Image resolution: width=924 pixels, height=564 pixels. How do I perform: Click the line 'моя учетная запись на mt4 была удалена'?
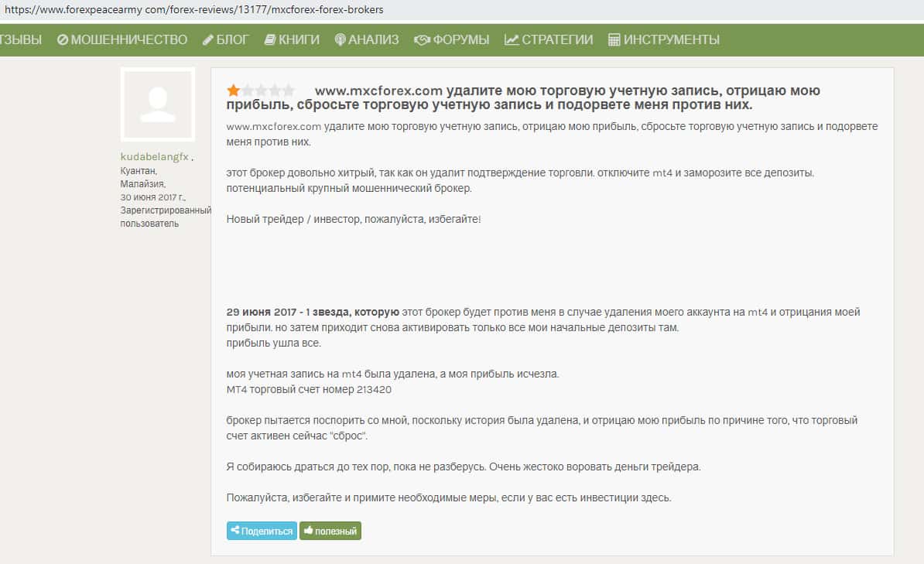coord(392,374)
